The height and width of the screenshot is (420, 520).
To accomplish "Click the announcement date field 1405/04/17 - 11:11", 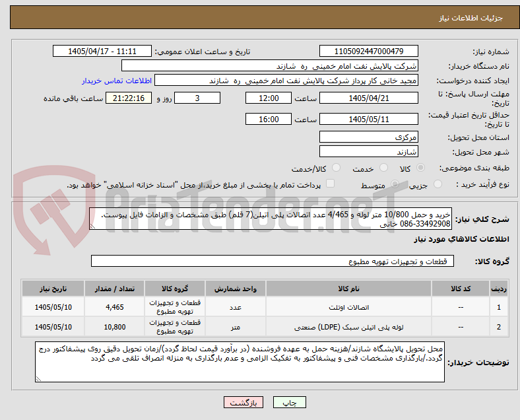I will [102, 51].
